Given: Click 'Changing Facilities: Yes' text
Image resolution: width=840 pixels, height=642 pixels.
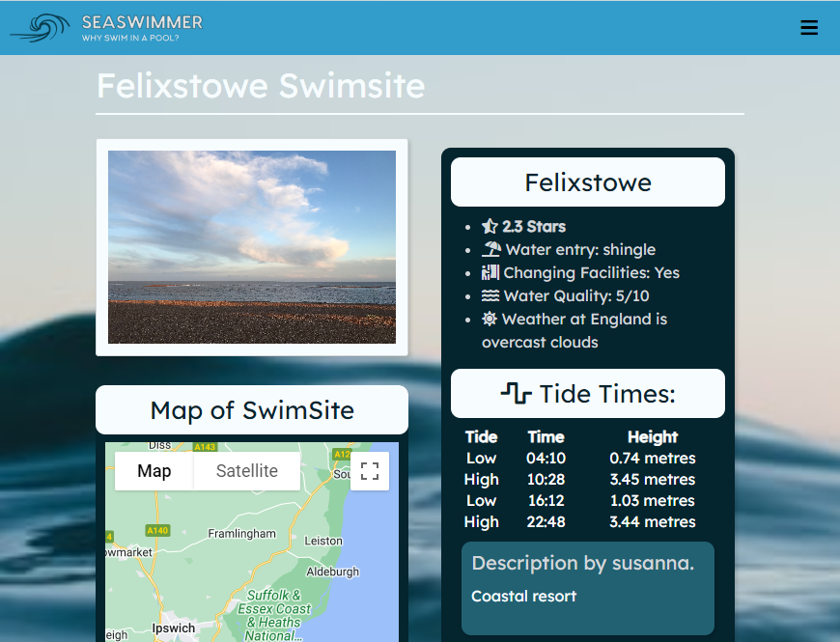Looking at the screenshot, I should coord(592,272).
